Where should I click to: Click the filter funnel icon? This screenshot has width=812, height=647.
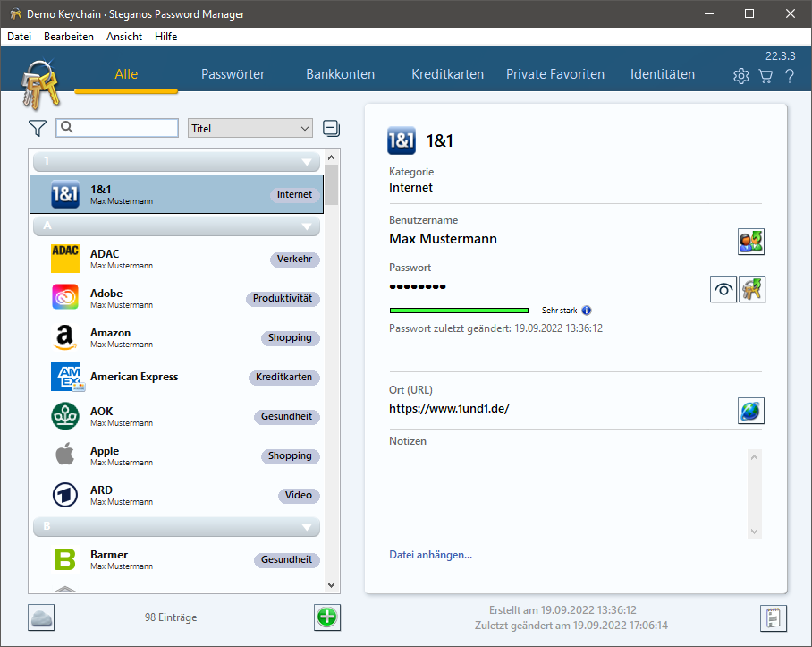coord(38,128)
